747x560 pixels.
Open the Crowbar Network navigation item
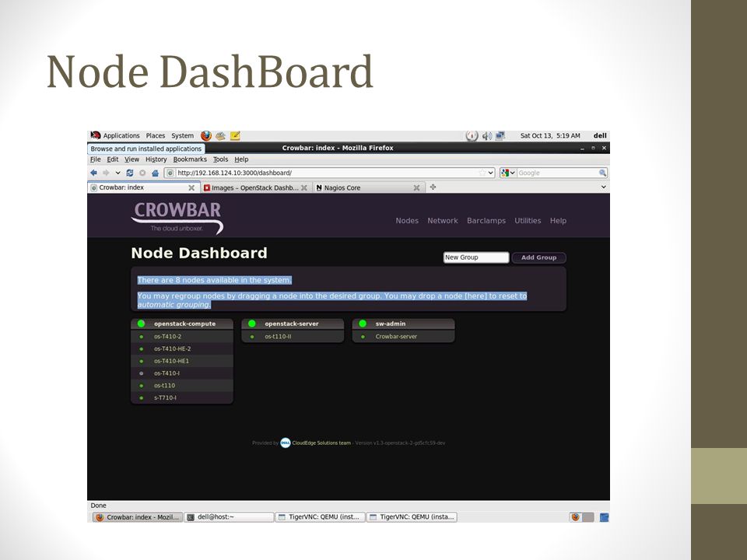tap(443, 220)
